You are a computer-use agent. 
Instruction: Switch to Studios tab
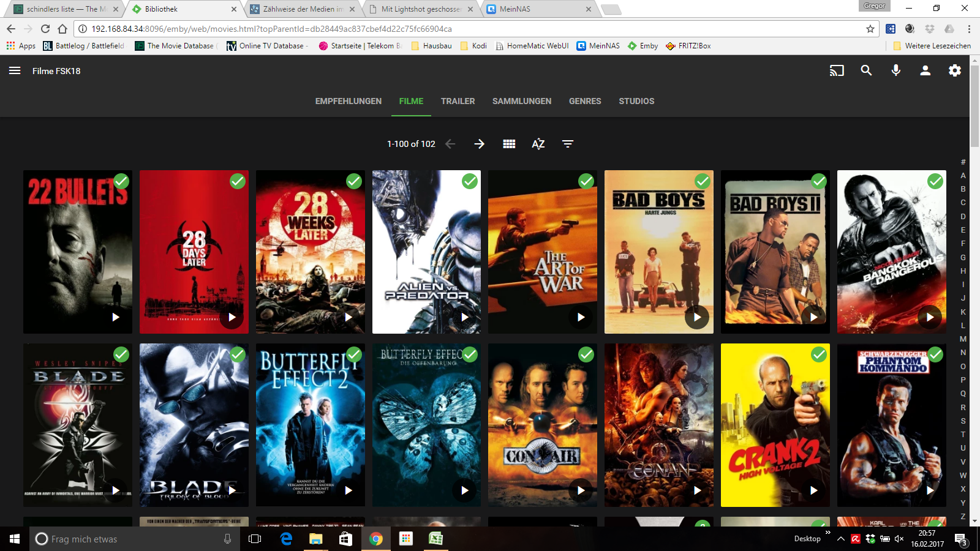pos(636,101)
